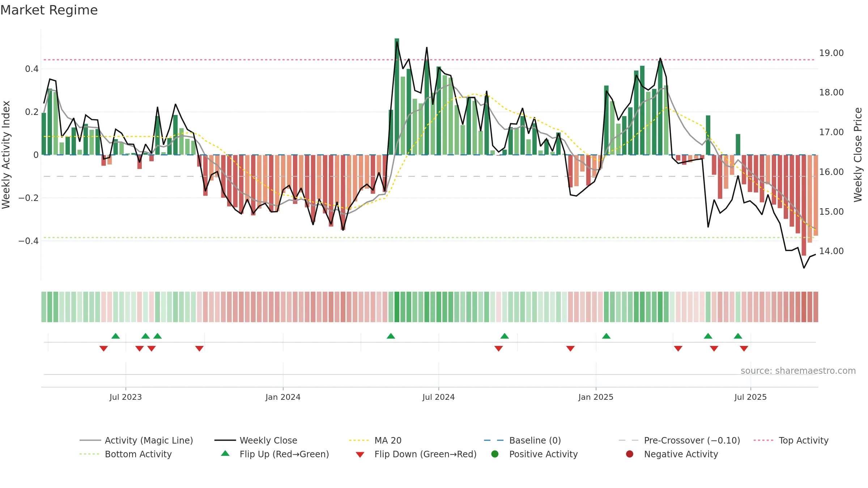Viewport: 868px width, 488px height.
Task: Select the flip-down marker just before Jan 2025
Action: pos(570,348)
